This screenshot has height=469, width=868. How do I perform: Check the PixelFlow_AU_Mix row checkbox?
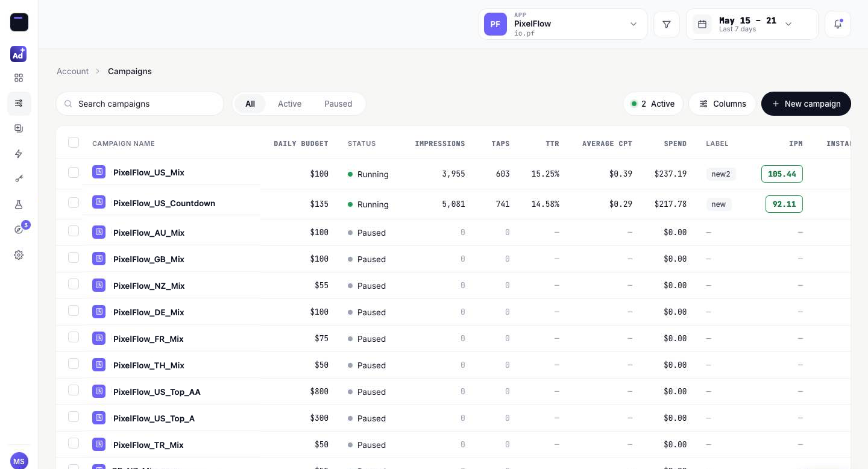pos(74,231)
